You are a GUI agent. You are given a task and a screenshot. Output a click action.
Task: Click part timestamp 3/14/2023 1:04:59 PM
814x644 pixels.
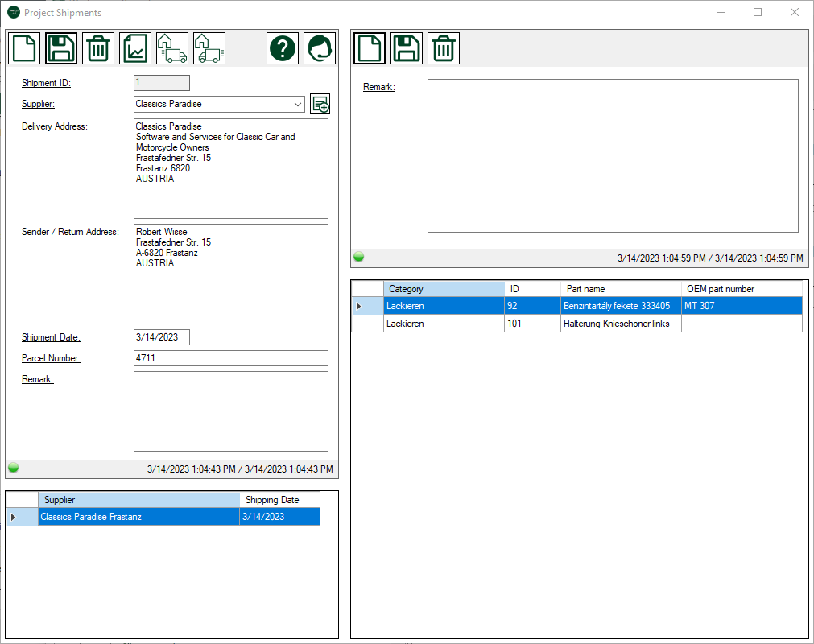click(x=710, y=258)
